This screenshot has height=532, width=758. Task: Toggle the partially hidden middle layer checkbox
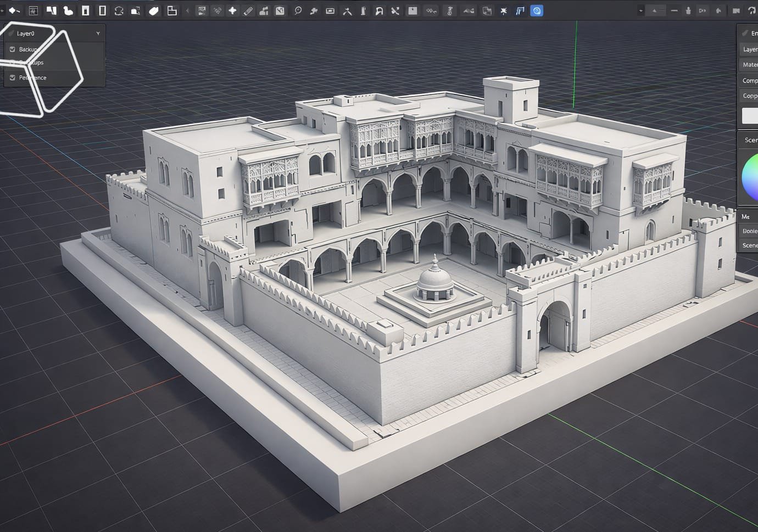pos(13,63)
